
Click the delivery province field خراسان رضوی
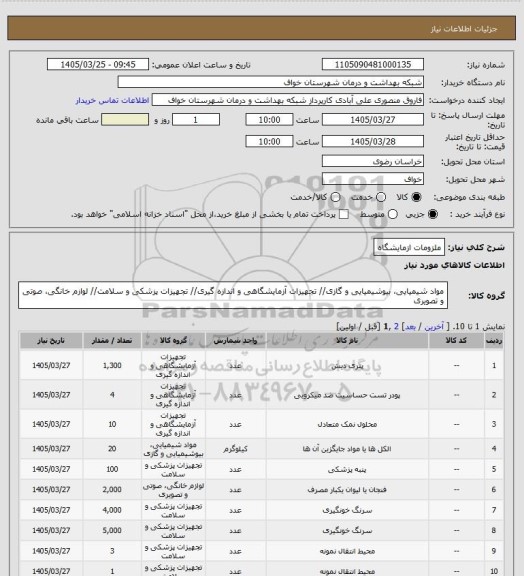tap(373, 161)
